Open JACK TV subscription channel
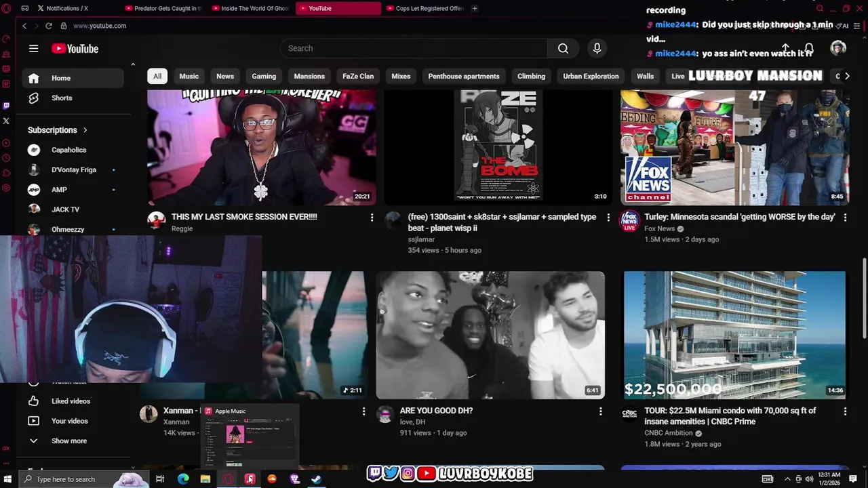The image size is (868, 488). (65, 209)
